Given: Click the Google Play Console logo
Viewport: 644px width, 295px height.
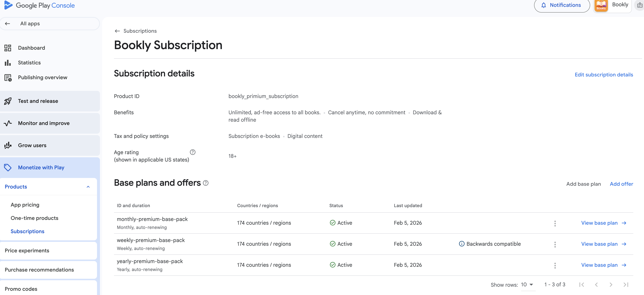Looking at the screenshot, I should point(39,5).
